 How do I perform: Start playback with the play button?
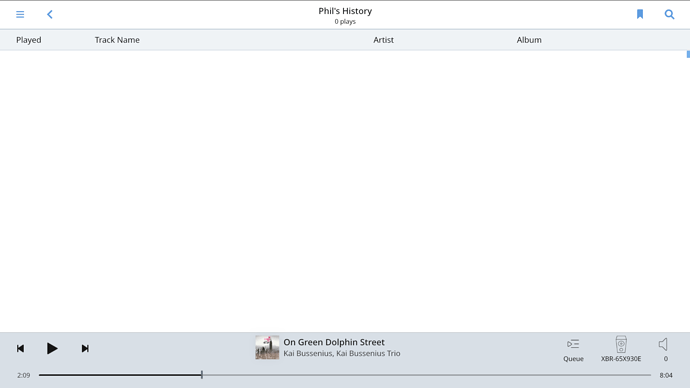[x=52, y=348]
